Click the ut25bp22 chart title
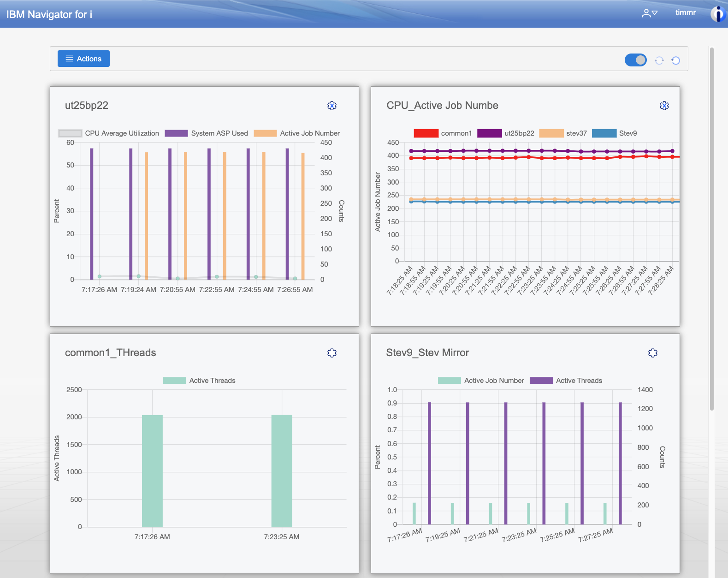The width and height of the screenshot is (728, 578). coord(87,105)
